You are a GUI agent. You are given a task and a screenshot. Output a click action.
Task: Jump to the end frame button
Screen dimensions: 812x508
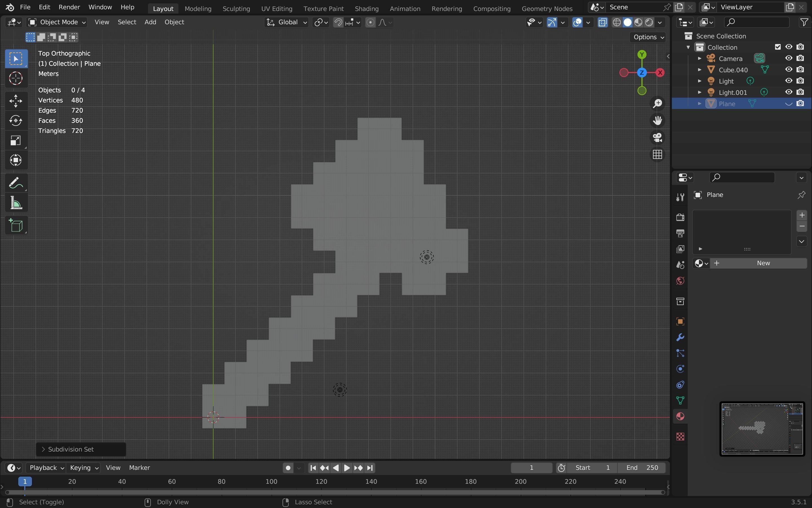coord(370,468)
